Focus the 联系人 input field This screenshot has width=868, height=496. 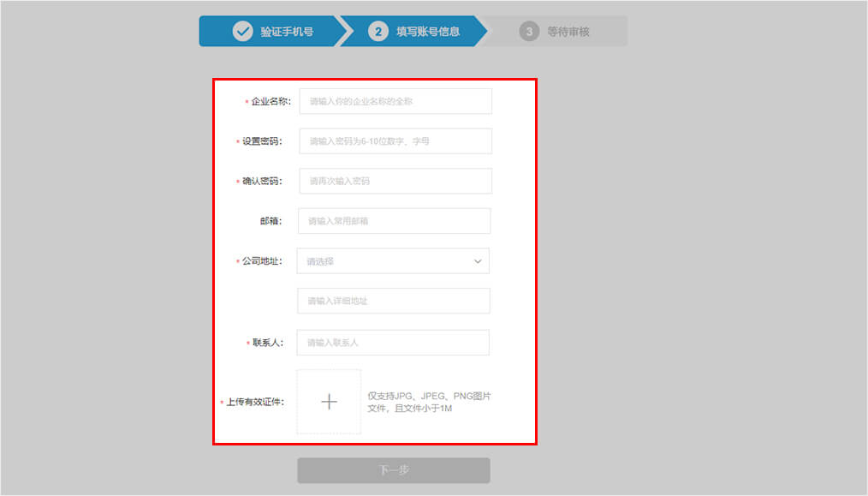tap(393, 343)
